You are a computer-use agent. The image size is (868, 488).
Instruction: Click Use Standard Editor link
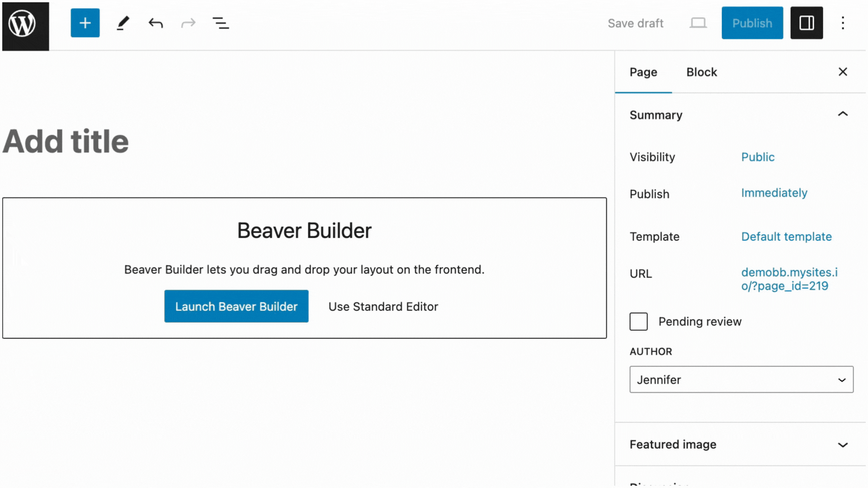[x=383, y=307]
